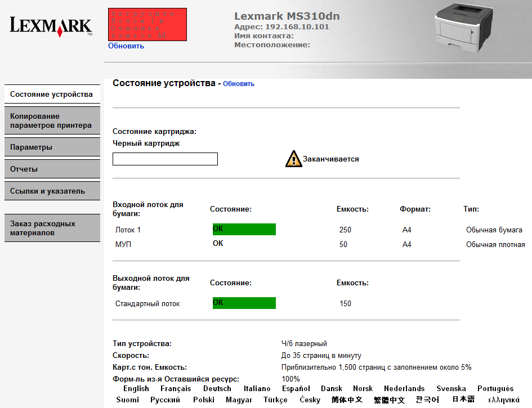This screenshot has height=408, width=532.
Task: Click the capacity value 50 for МУП
Action: pos(343,245)
